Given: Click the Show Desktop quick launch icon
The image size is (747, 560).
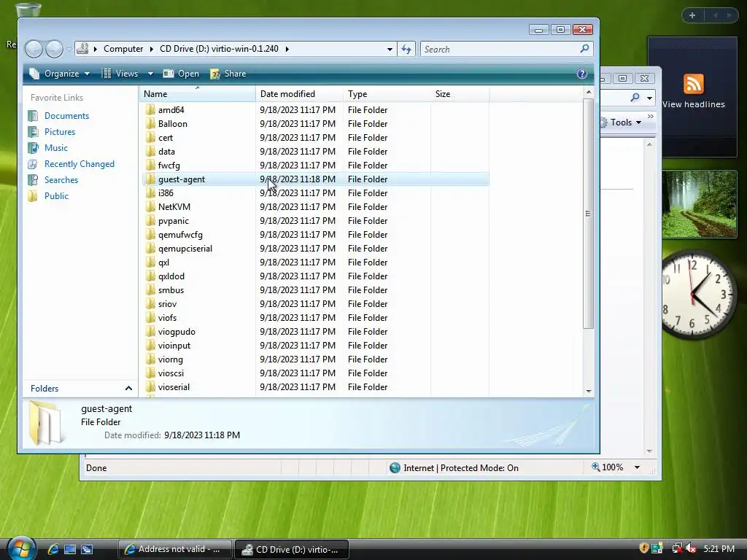Looking at the screenshot, I should 70,549.
